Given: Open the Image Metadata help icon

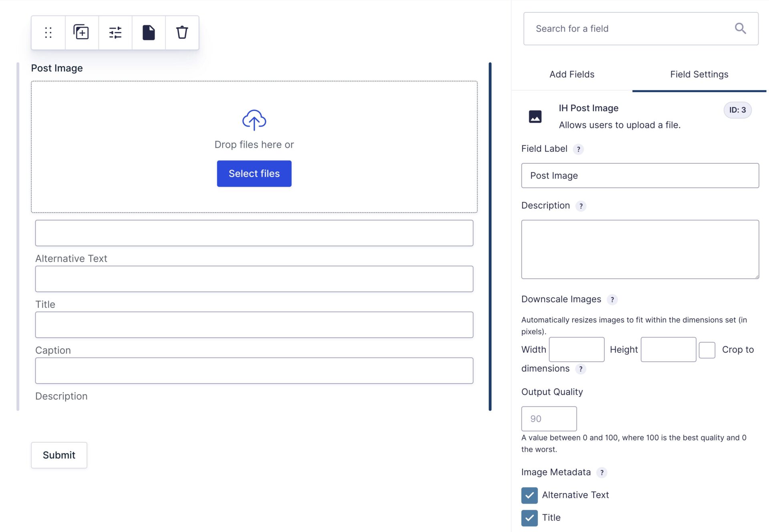Looking at the screenshot, I should point(602,472).
